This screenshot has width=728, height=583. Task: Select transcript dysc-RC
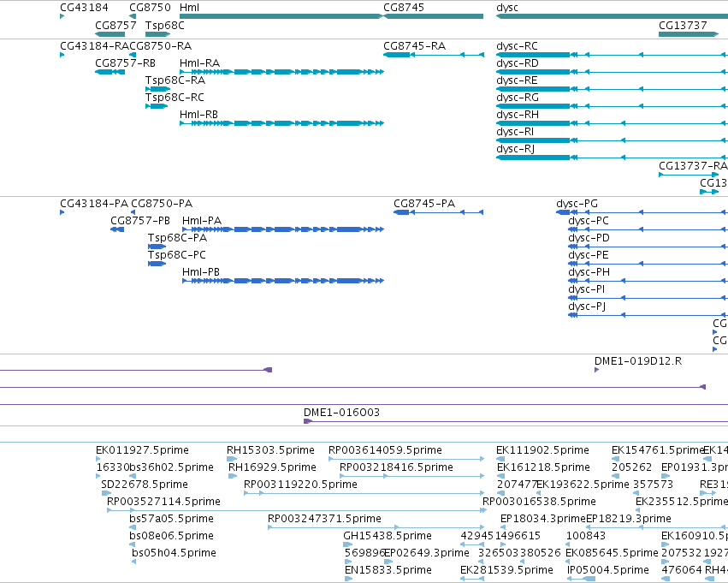pyautogui.click(x=612, y=55)
